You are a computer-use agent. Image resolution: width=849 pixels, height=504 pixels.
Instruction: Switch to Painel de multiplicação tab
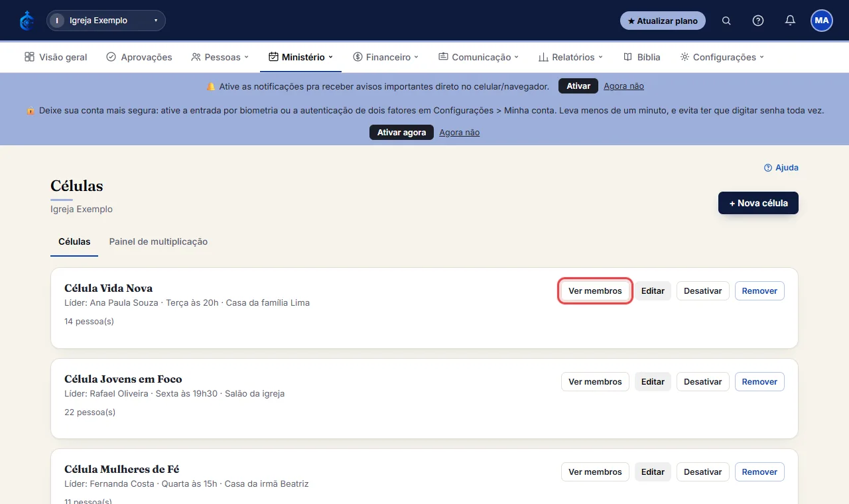click(159, 242)
